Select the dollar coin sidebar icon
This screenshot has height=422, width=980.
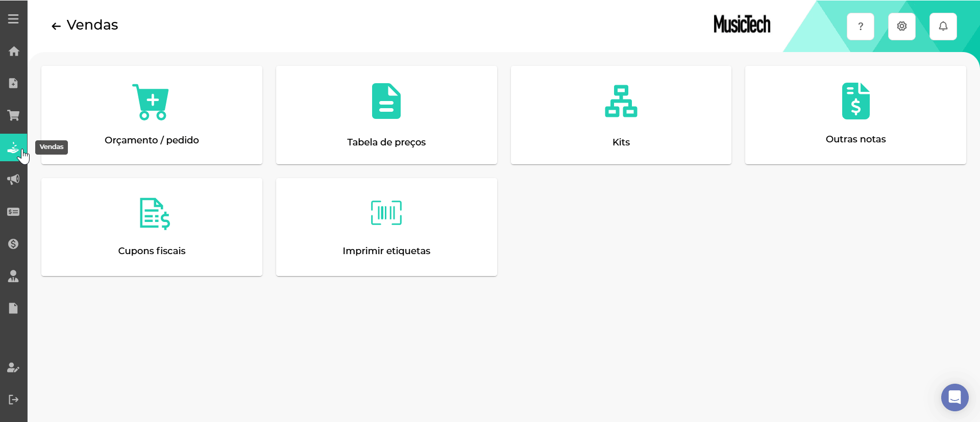click(x=14, y=244)
